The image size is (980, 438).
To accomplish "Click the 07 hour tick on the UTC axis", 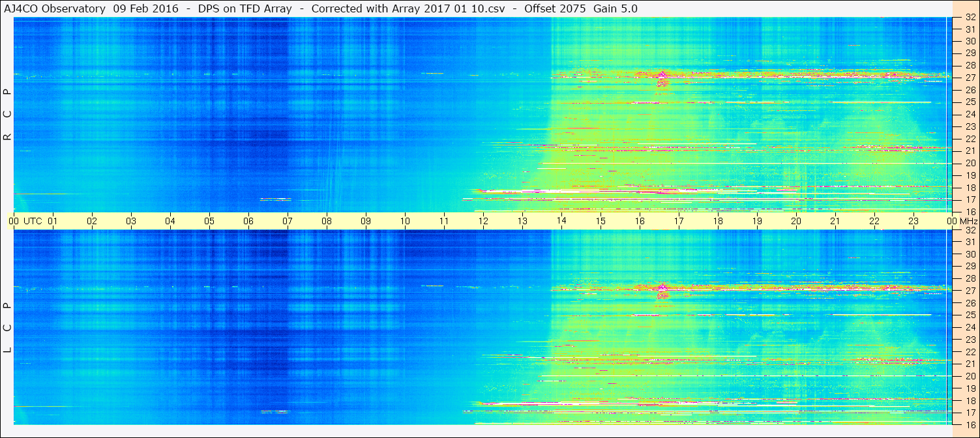I will coord(288,221).
